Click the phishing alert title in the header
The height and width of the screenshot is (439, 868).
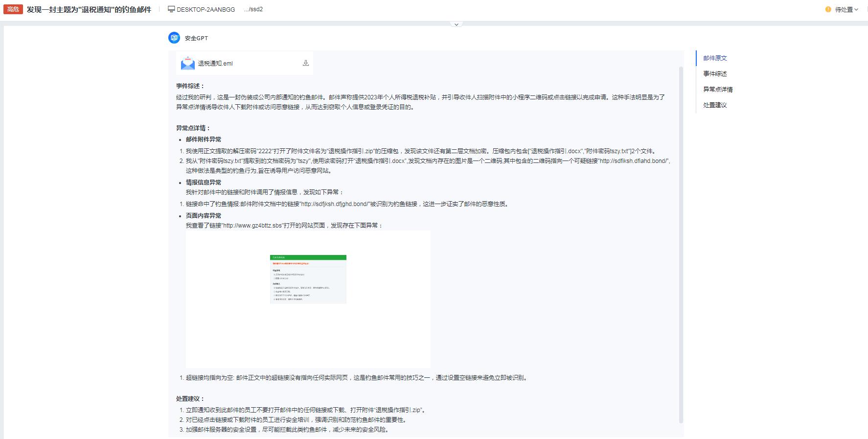point(89,9)
